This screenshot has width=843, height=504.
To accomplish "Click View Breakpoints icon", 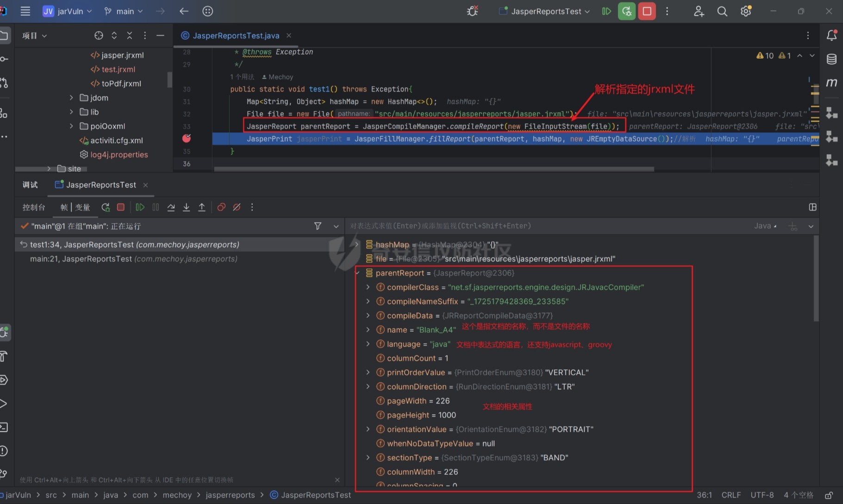I will (221, 207).
